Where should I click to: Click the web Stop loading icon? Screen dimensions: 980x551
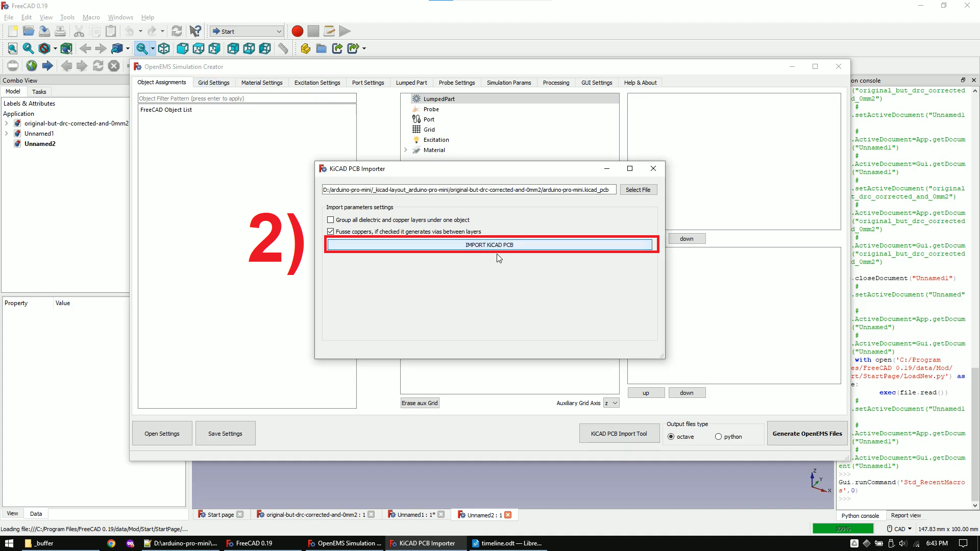114,65
